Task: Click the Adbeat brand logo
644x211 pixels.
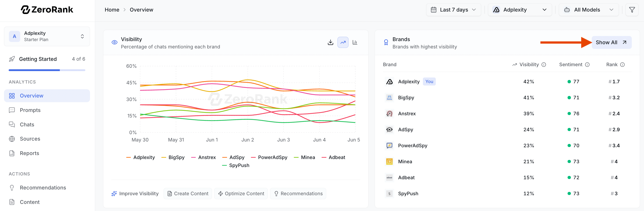Action: tap(390, 177)
